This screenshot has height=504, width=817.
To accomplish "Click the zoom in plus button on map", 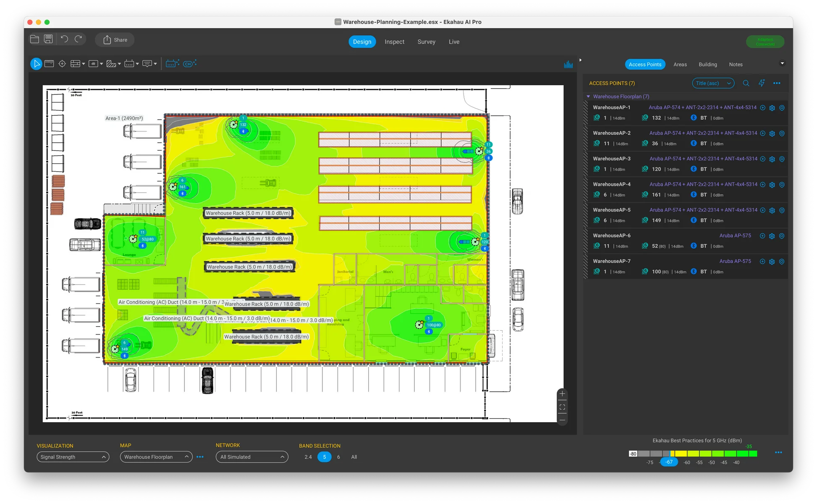I will point(562,394).
